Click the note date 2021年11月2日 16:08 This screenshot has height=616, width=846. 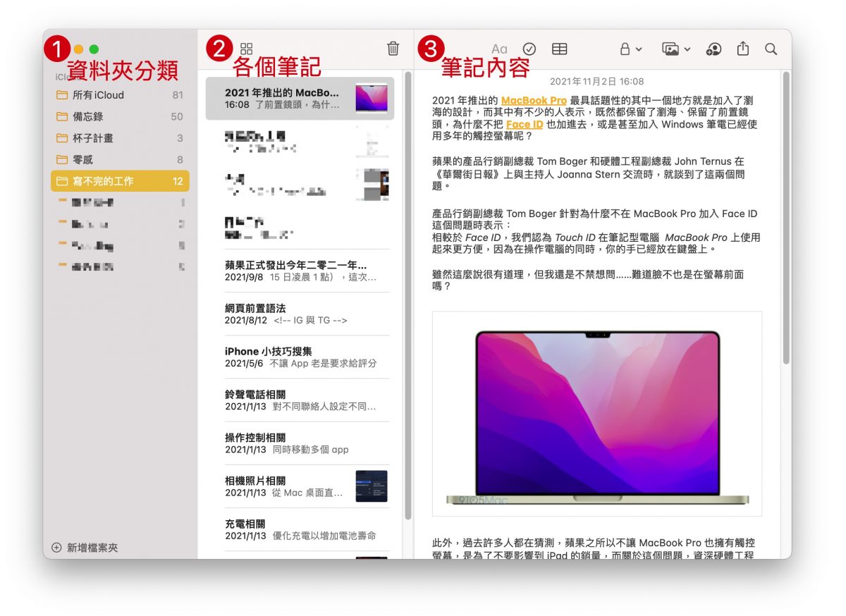click(x=596, y=82)
